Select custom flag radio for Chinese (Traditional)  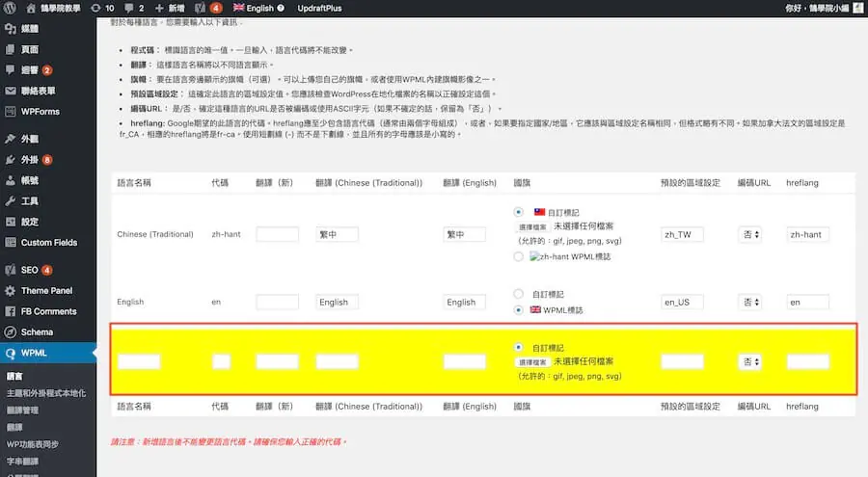click(518, 212)
